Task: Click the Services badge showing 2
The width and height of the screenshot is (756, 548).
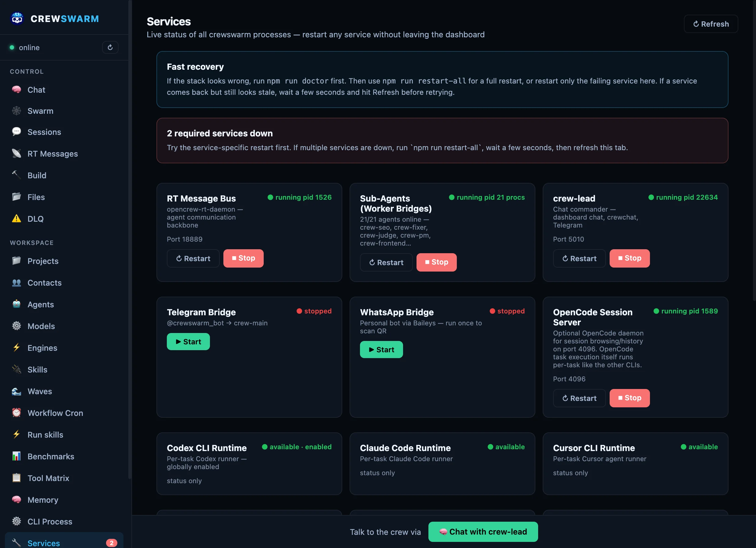Action: tap(111, 543)
